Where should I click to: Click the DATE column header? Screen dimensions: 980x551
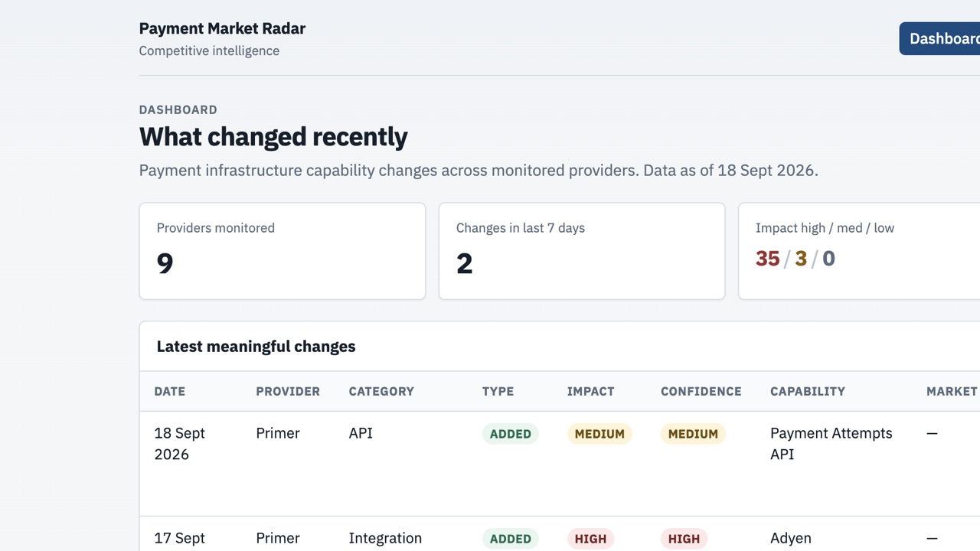tap(170, 391)
